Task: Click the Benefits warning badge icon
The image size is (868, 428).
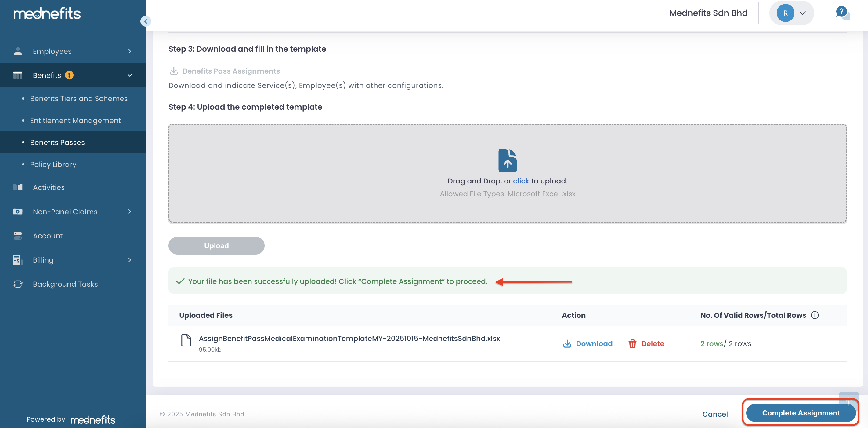Action: (69, 75)
